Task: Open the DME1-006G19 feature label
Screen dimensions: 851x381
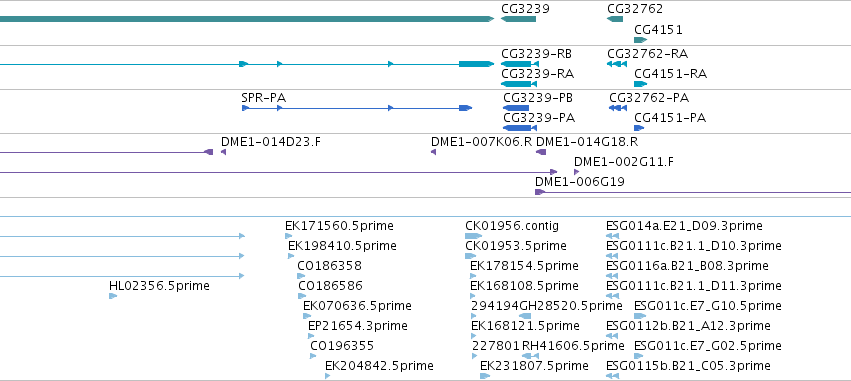Action: [x=580, y=182]
